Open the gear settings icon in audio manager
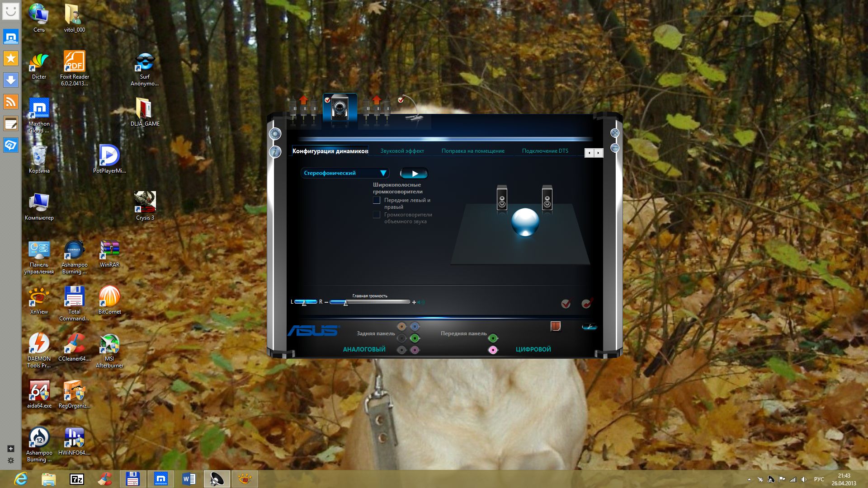The image size is (868, 488). tap(275, 134)
